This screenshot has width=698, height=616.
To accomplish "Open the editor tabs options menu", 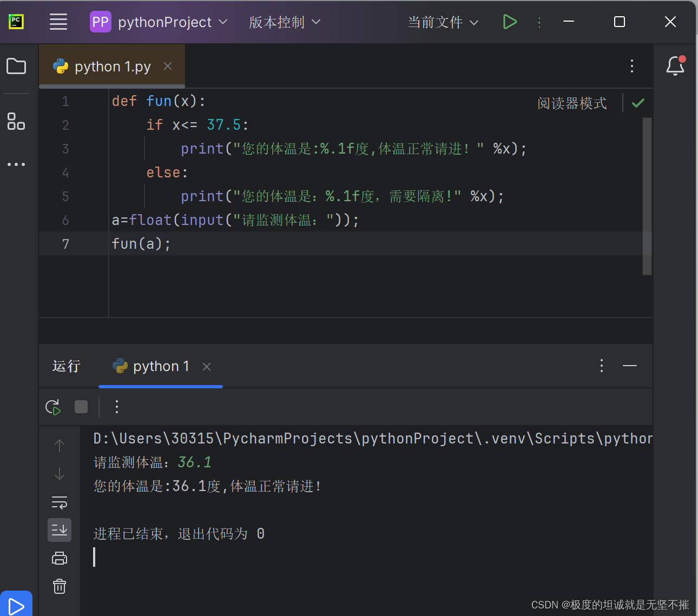I will click(631, 66).
